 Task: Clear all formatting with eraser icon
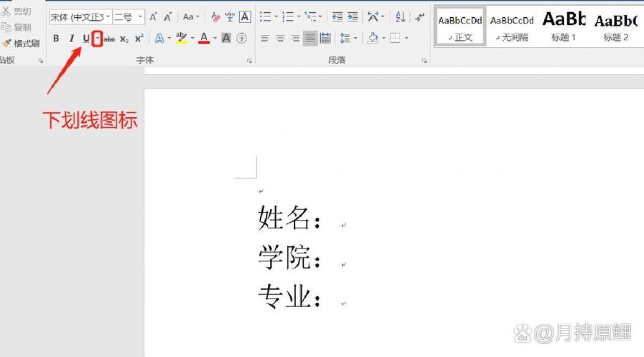[x=215, y=17]
